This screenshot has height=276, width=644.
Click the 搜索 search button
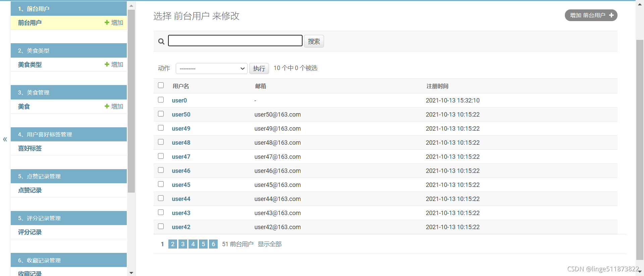pos(314,41)
